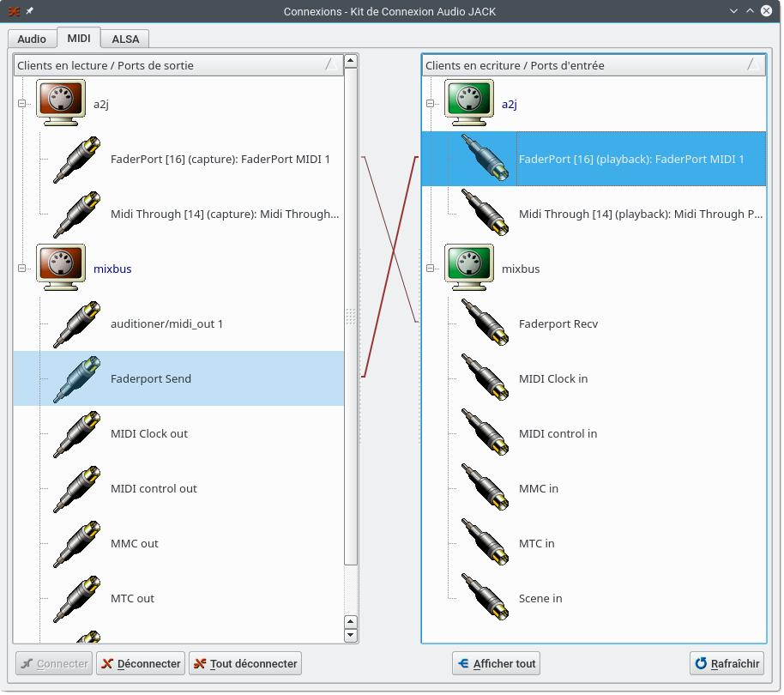The width and height of the screenshot is (784, 695).
Task: Select 'auditioner/midi_out 1' port label
Action: pyautogui.click(x=166, y=324)
